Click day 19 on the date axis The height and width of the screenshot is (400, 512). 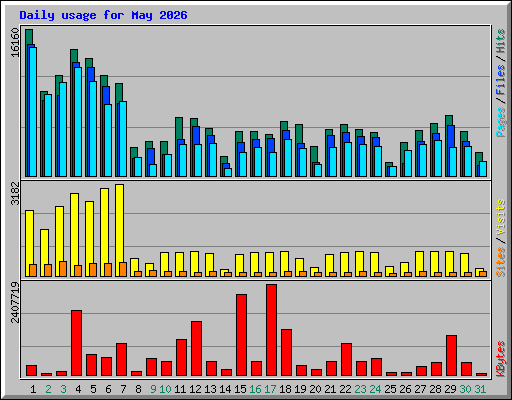(300, 389)
